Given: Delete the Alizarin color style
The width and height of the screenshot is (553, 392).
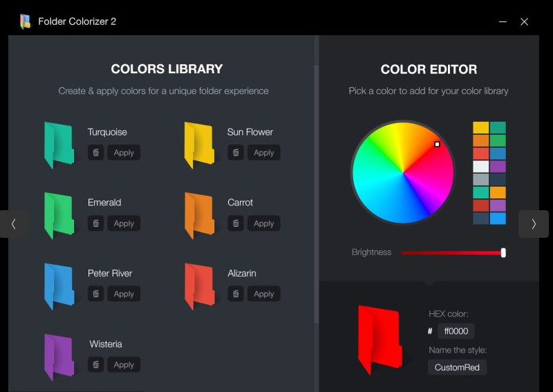Looking at the screenshot, I should click(236, 294).
